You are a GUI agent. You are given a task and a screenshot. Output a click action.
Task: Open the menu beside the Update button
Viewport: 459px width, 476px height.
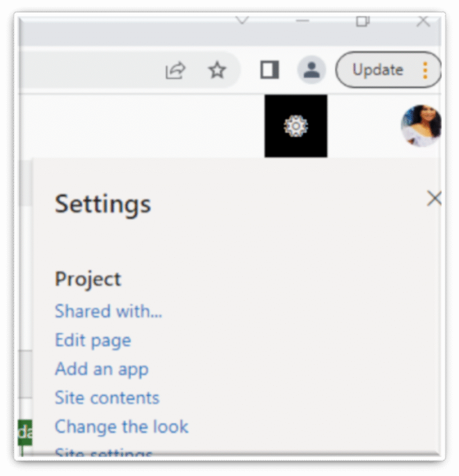[425, 70]
